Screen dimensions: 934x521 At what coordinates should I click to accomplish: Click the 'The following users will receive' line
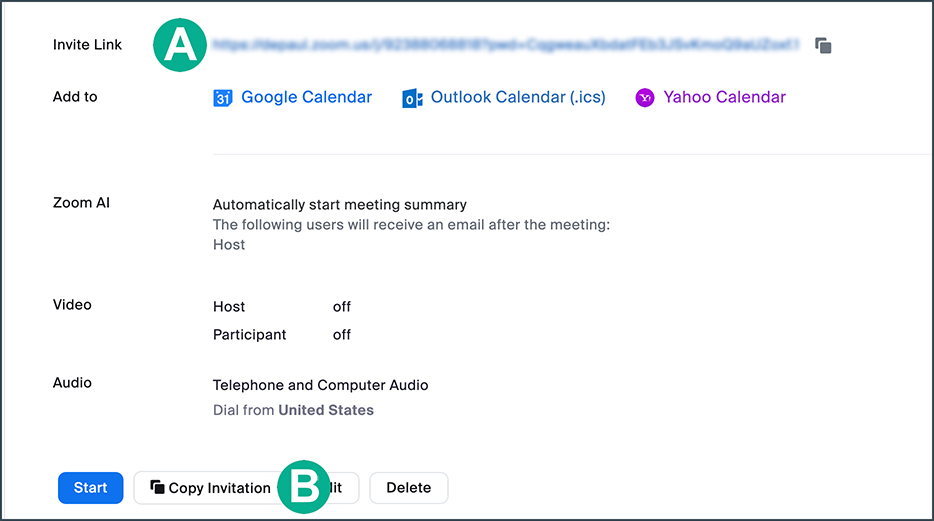pyautogui.click(x=411, y=225)
